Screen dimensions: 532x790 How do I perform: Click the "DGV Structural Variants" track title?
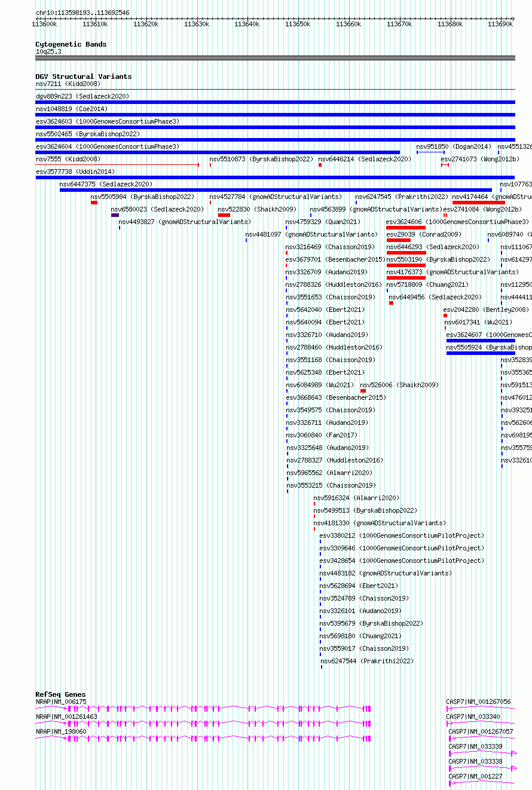[83, 76]
